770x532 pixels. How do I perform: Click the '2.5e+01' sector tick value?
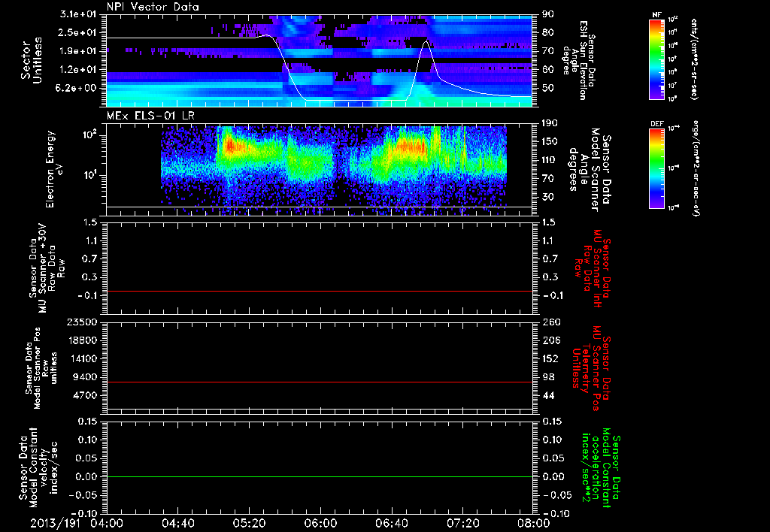79,32
